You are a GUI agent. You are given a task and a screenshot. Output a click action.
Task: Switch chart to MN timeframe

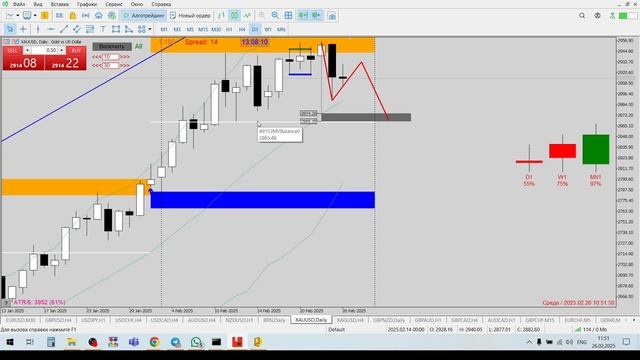(281, 29)
